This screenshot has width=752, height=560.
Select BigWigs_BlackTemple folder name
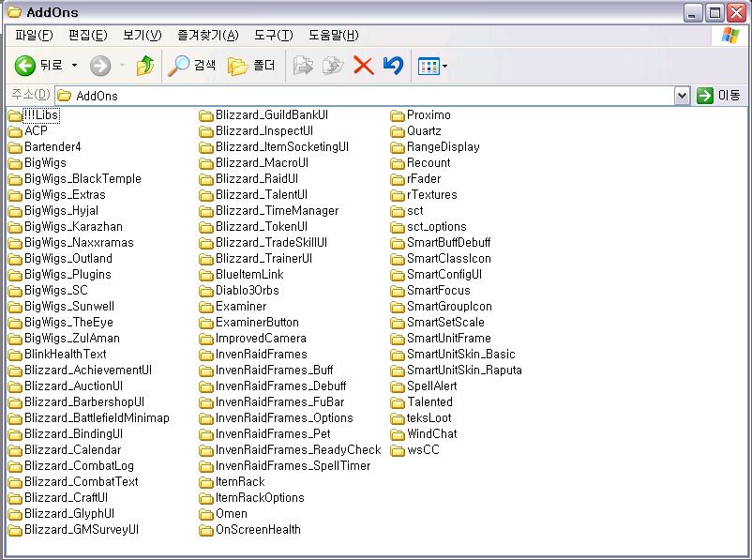(x=83, y=179)
